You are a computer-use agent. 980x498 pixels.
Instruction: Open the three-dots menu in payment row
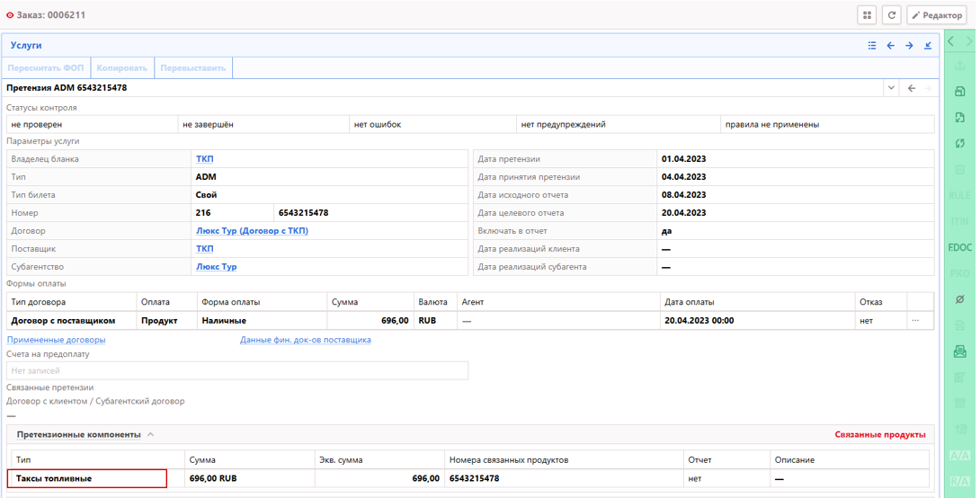tap(915, 320)
